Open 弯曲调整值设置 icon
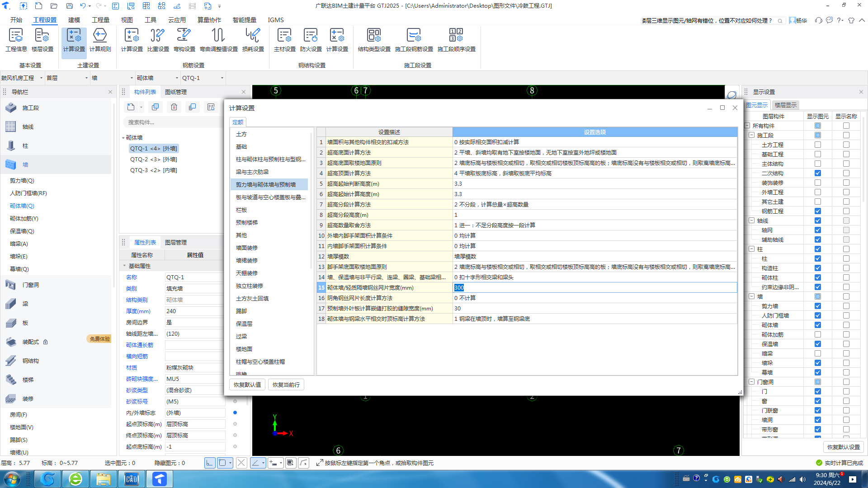Image resolution: width=868 pixels, height=488 pixels. (218, 40)
